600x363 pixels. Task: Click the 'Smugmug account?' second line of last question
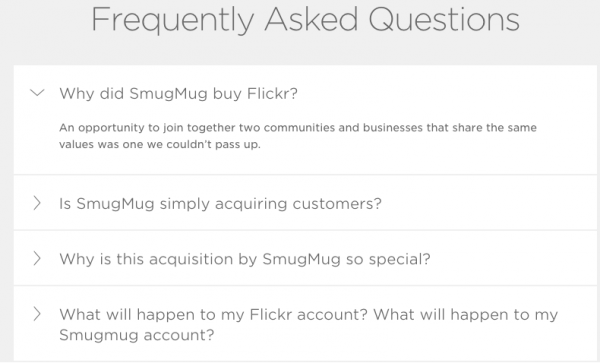tap(137, 335)
